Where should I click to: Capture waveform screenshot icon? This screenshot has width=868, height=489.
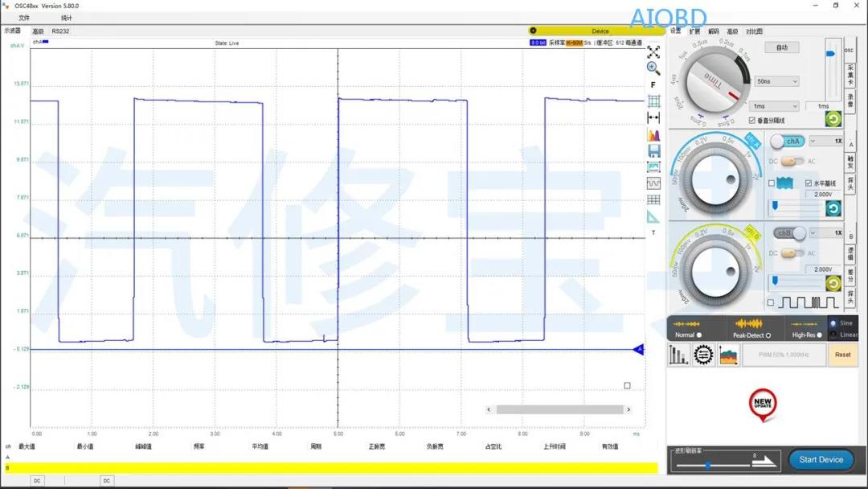point(653,166)
